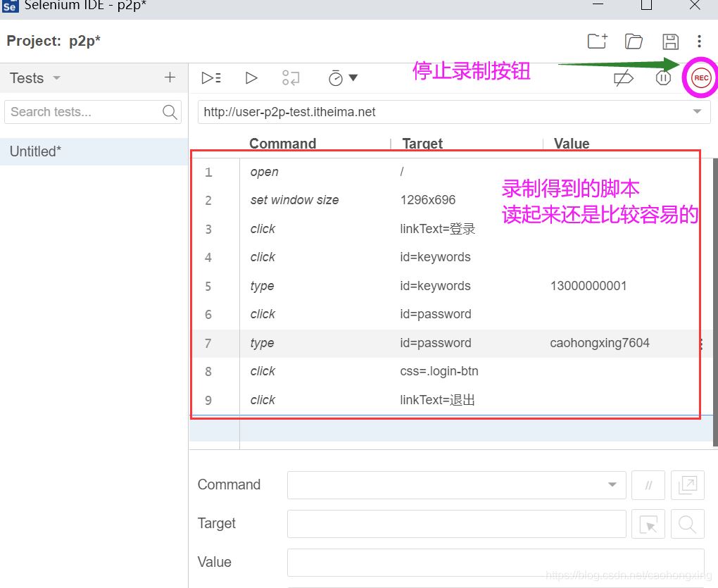
Task: Select the Untitled* test
Action: (94, 151)
